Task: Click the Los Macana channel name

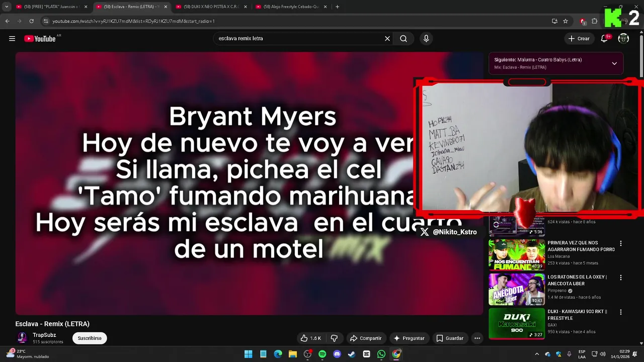Action: [x=558, y=256]
